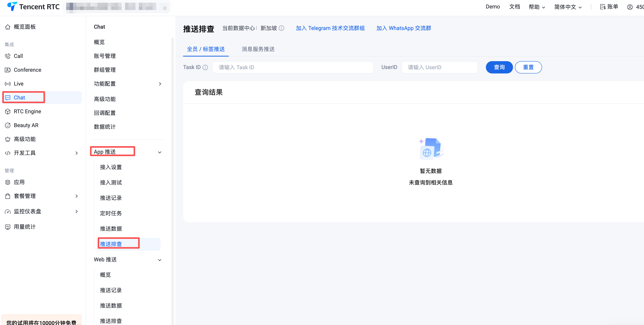Click the RTC Engine cube icon
The height and width of the screenshot is (325, 644).
(8, 112)
